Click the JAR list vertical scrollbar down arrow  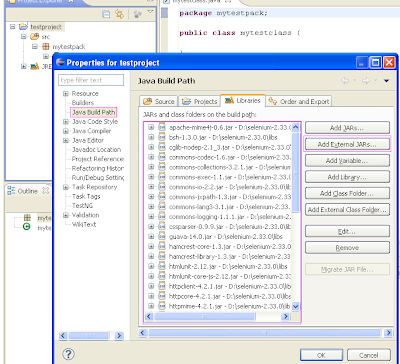(x=295, y=306)
